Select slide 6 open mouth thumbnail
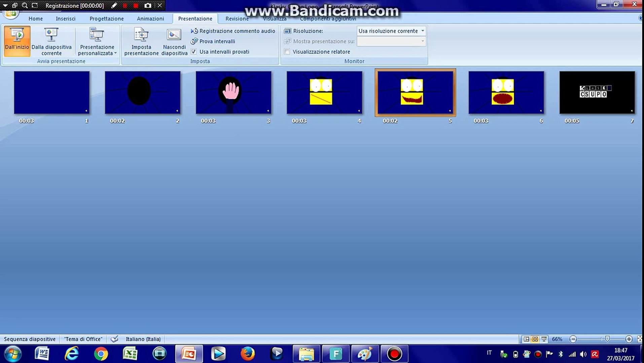Screen dimensions: 644x363 [506, 92]
